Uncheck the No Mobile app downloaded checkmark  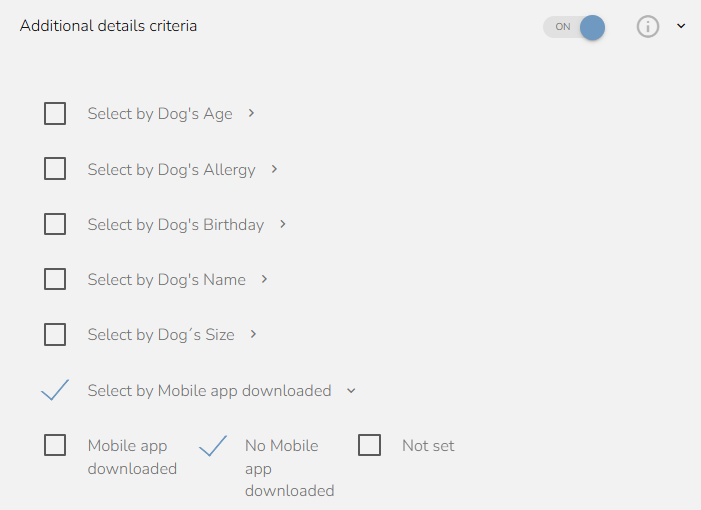point(213,446)
